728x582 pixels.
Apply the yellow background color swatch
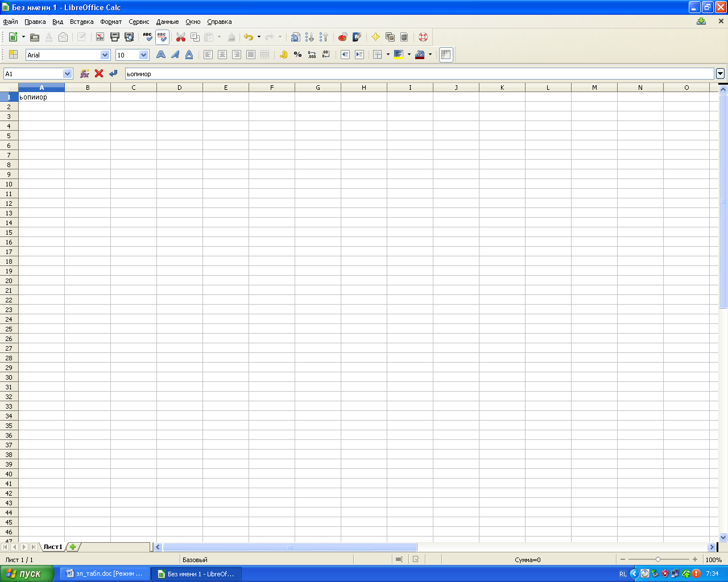pos(398,55)
